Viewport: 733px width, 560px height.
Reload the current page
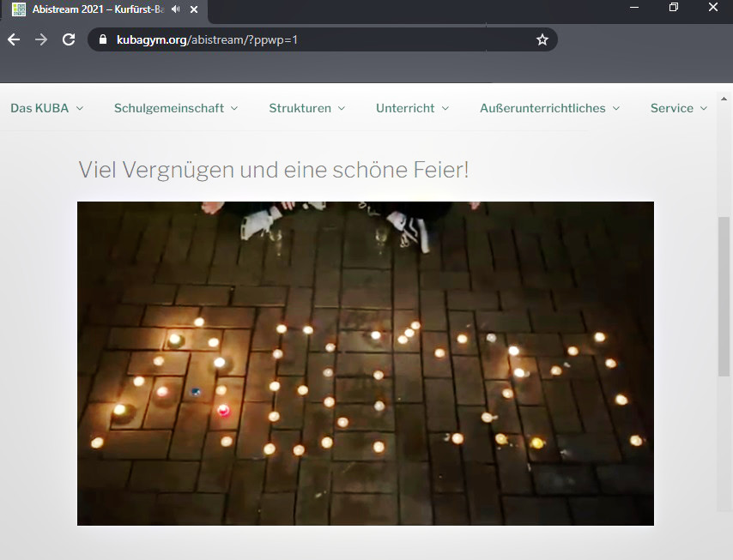coord(69,39)
